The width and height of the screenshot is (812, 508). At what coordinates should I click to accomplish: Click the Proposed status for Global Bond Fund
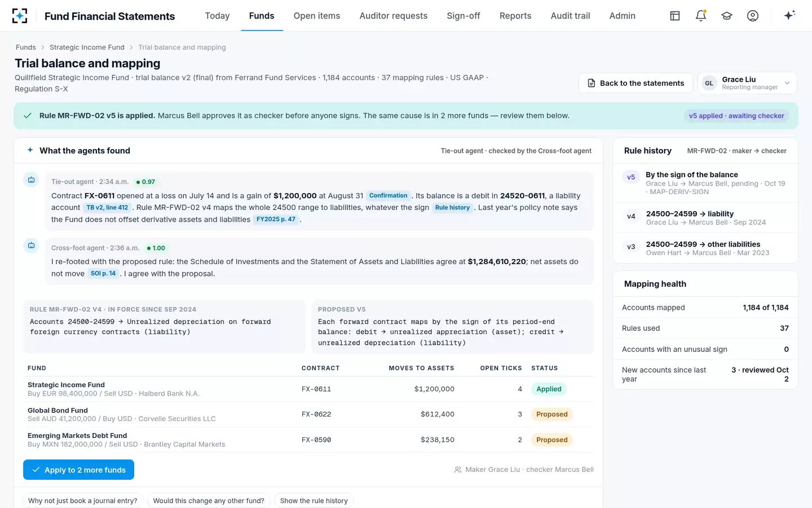click(x=552, y=414)
